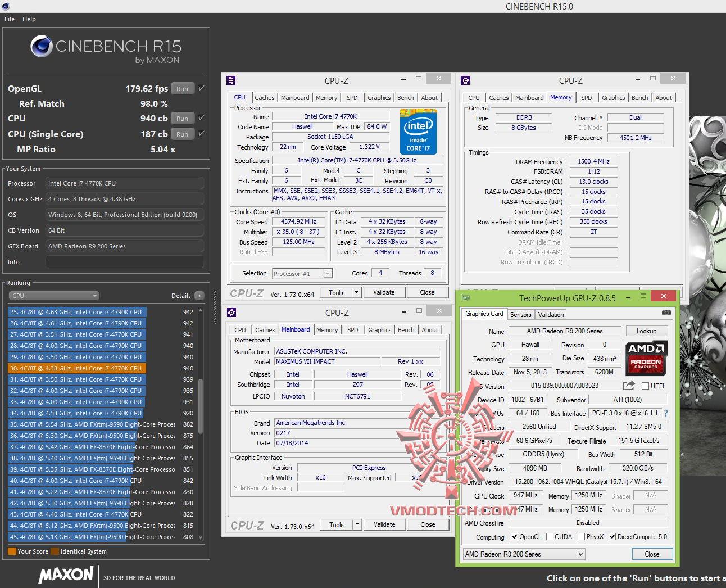Click the Cinebench sphere logo

[x=41, y=47]
